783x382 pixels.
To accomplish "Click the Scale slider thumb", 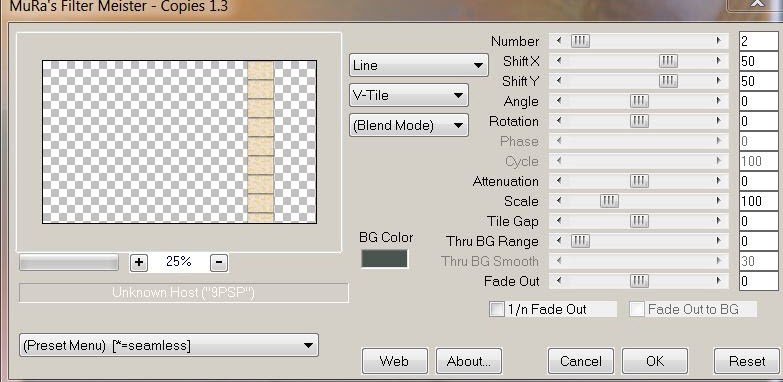I will [609, 201].
